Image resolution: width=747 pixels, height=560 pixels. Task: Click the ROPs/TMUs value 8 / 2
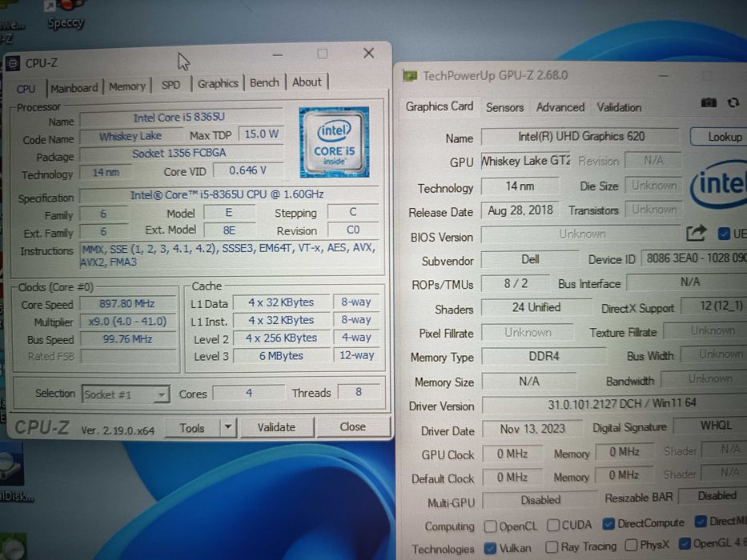pos(516,284)
